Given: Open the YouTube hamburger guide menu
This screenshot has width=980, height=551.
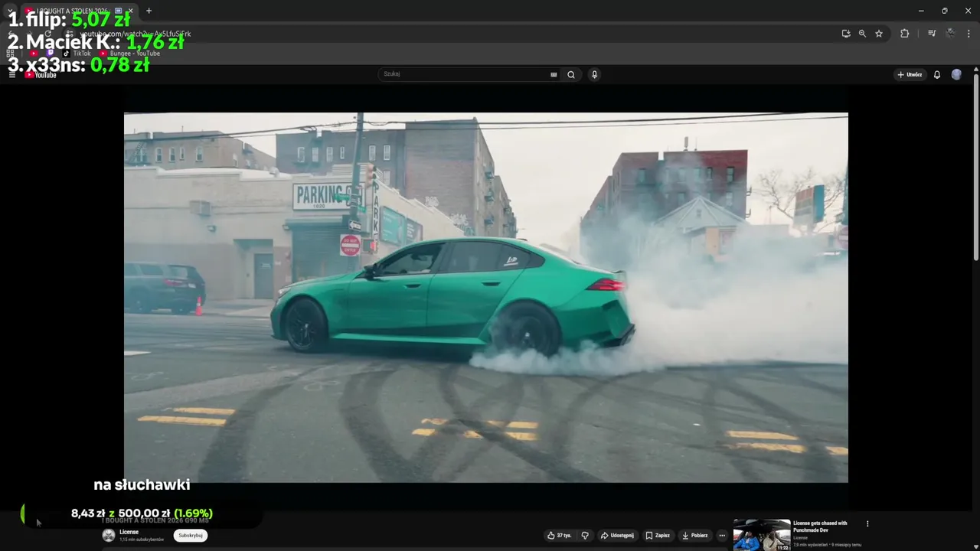Looking at the screenshot, I should pyautogui.click(x=11, y=74).
